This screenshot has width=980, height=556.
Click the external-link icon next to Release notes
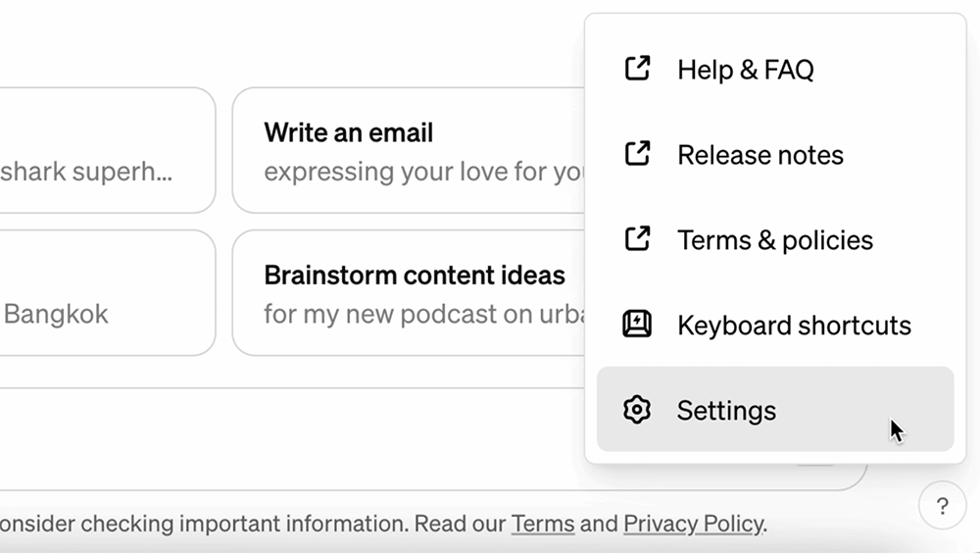pyautogui.click(x=637, y=154)
